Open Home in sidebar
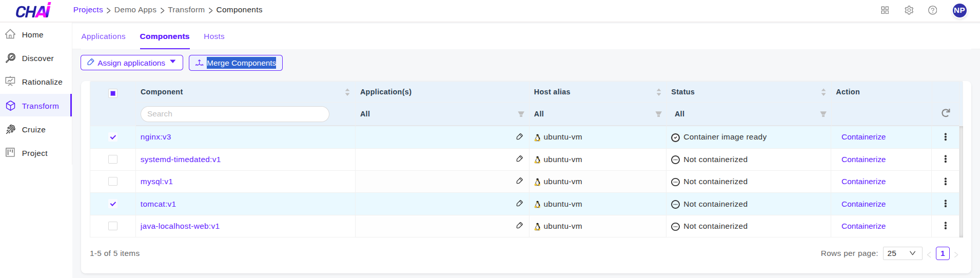The image size is (980, 278). 36,35
